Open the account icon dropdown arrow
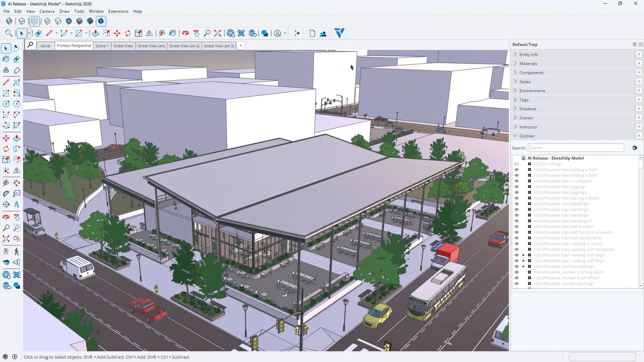The height and width of the screenshot is (362, 644). pyautogui.click(x=285, y=33)
